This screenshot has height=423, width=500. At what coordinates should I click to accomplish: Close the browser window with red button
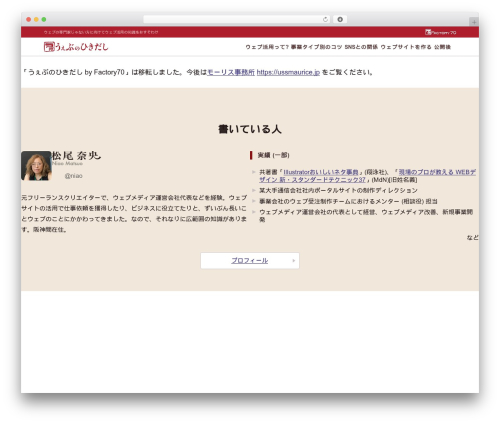[29, 19]
